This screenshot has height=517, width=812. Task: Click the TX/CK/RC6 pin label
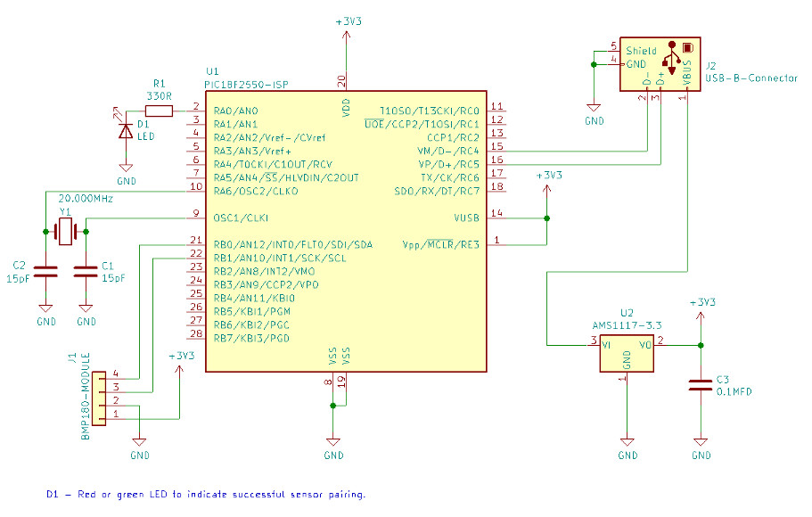coord(450,177)
